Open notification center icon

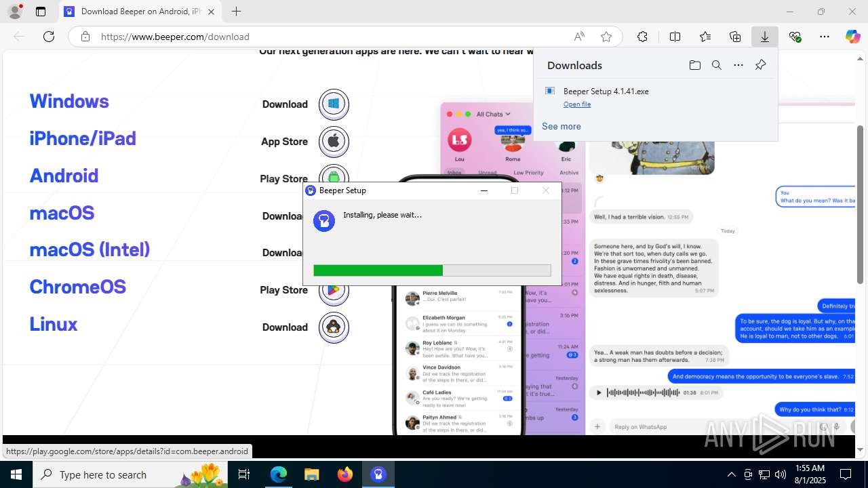[x=846, y=474]
